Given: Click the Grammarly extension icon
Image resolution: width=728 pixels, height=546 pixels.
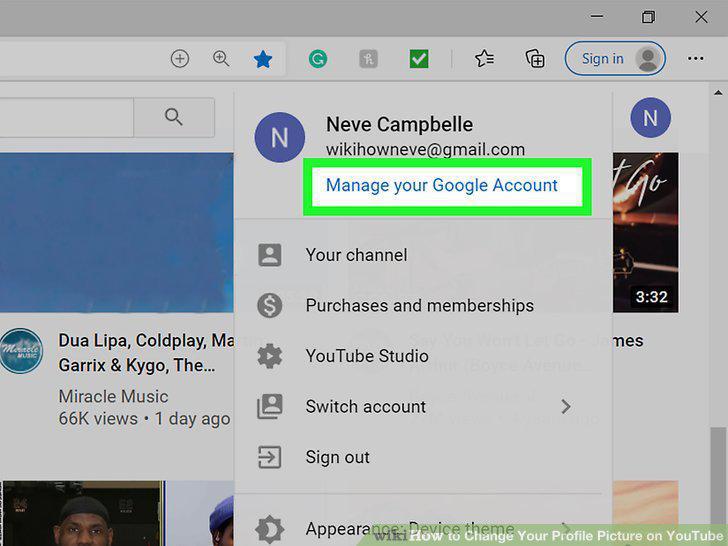Looking at the screenshot, I should pos(318,59).
